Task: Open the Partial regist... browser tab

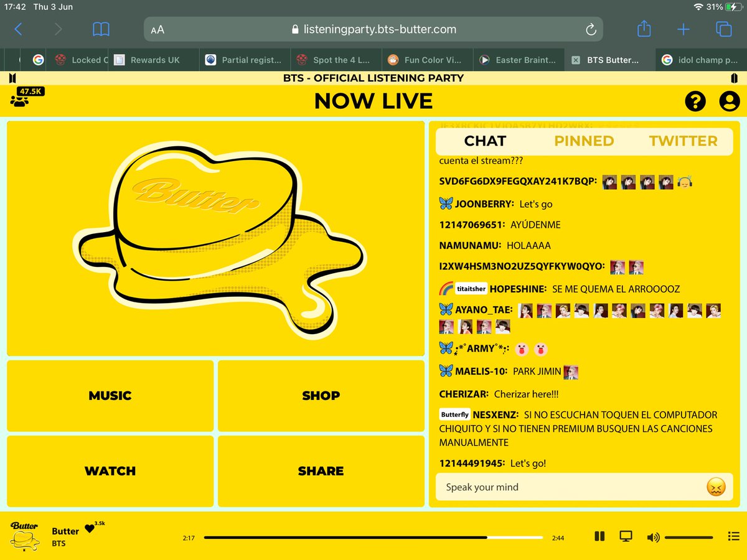Action: coord(246,60)
